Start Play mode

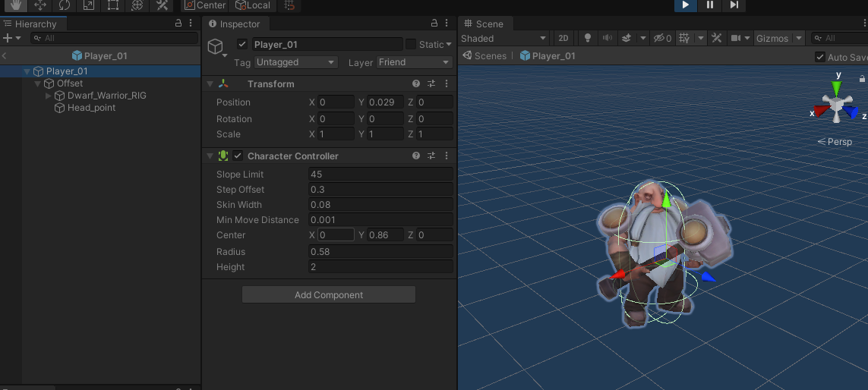[685, 5]
